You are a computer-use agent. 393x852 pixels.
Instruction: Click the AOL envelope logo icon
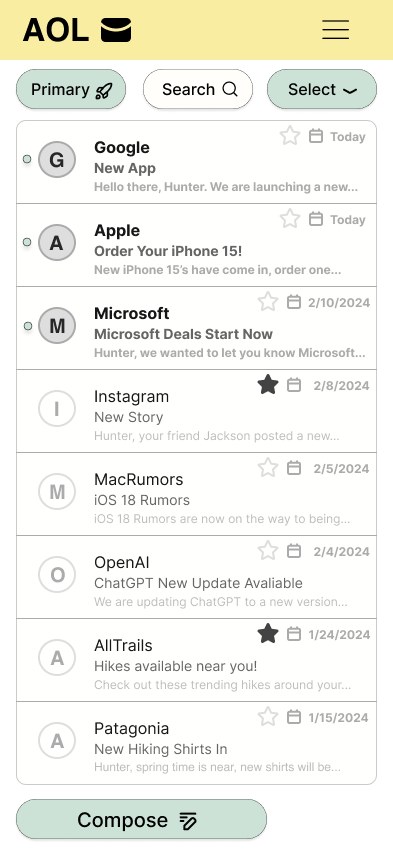coord(116,30)
